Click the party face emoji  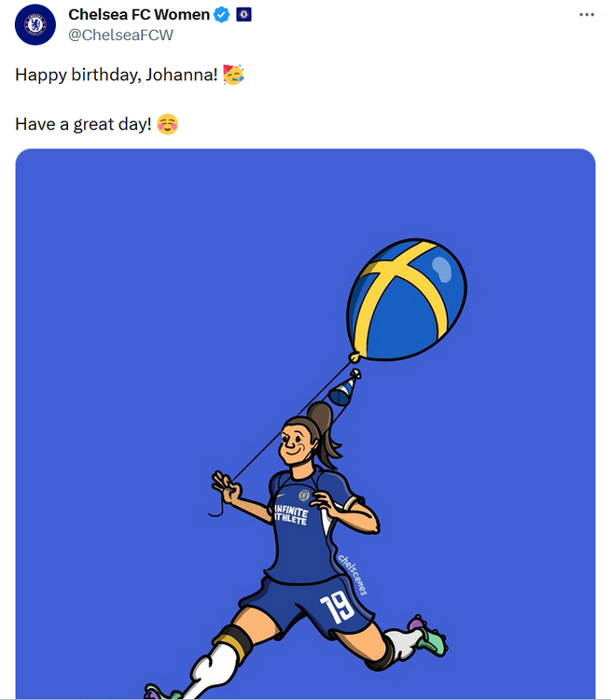point(233,75)
